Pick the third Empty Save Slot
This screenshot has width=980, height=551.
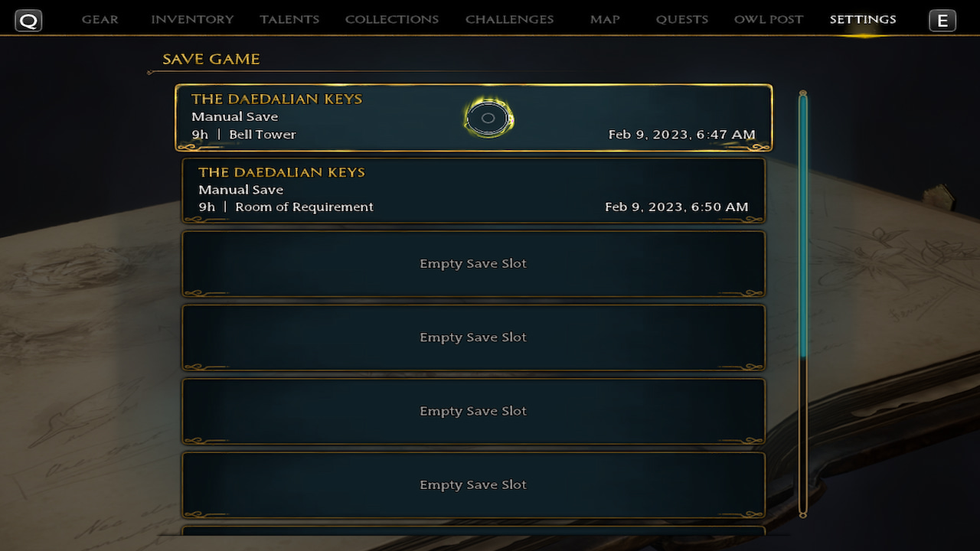tap(473, 411)
